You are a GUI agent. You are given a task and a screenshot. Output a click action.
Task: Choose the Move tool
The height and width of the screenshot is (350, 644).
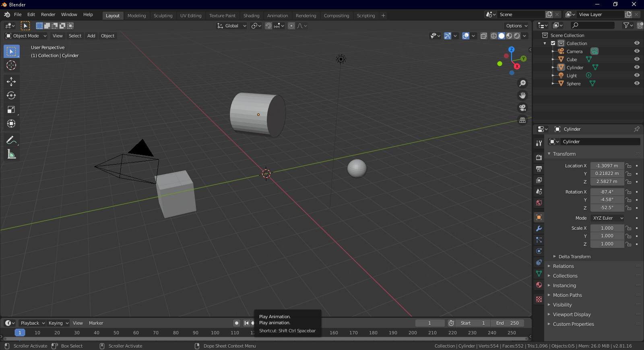click(x=11, y=82)
